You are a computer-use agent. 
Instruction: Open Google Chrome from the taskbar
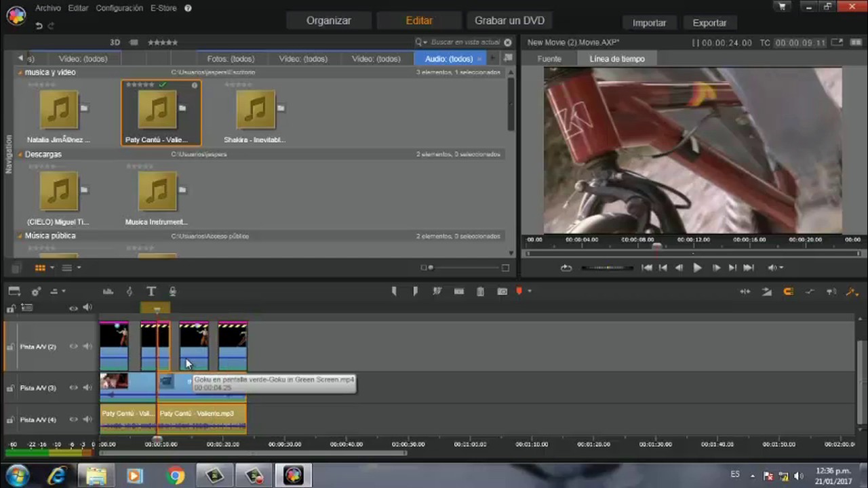[x=176, y=476]
